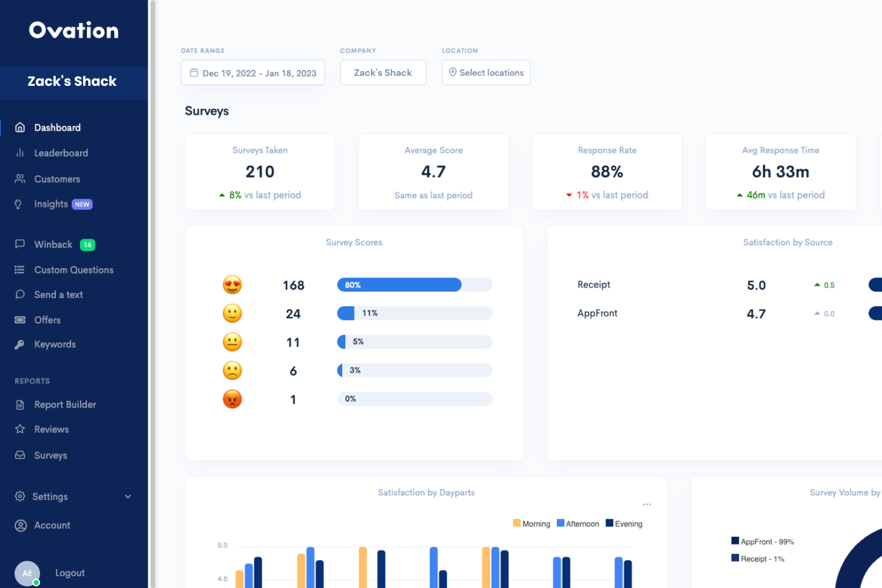Click the Keywords key icon
The image size is (882, 588).
coord(20,345)
